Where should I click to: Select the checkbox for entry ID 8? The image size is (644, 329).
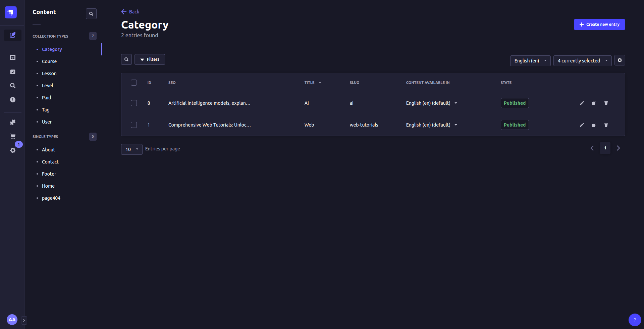tap(133, 103)
